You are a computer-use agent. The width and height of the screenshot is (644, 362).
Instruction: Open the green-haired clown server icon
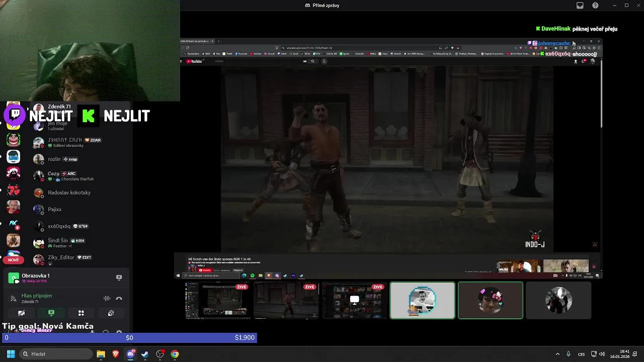click(14, 140)
